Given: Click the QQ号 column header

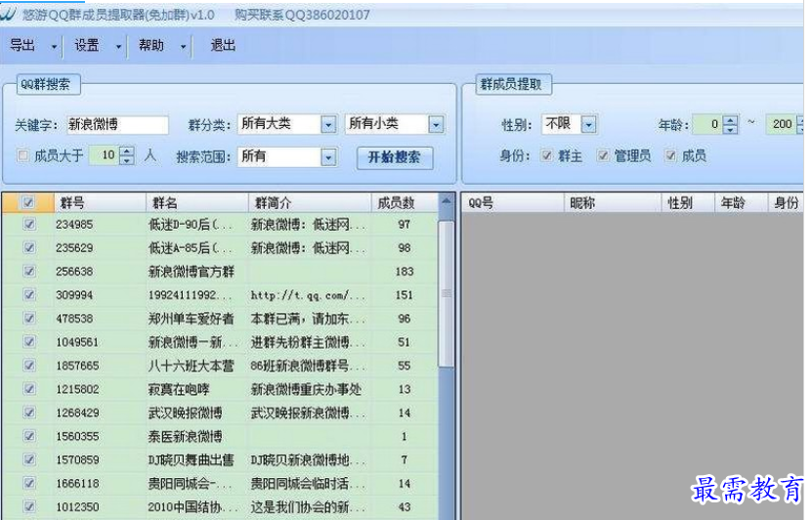Looking at the screenshot, I should click(x=512, y=203).
